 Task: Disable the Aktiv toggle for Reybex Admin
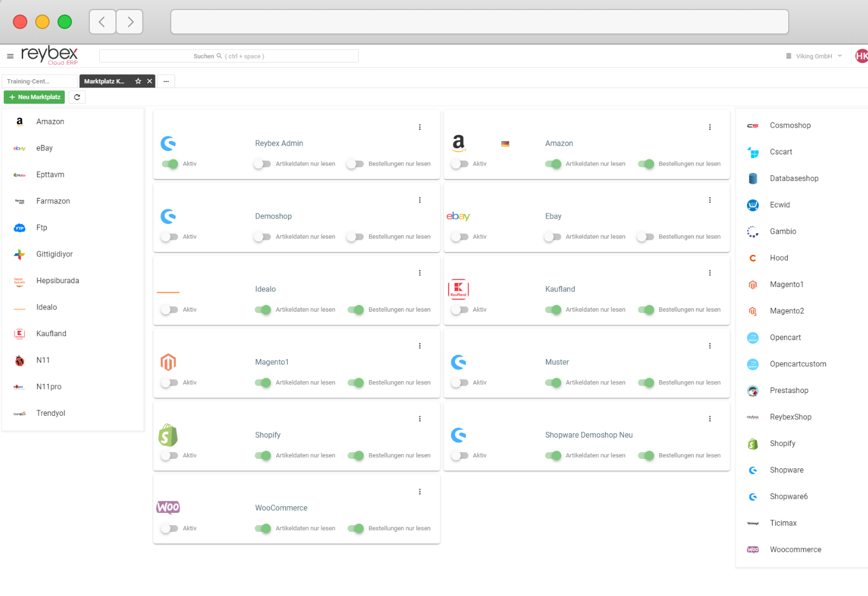170,164
